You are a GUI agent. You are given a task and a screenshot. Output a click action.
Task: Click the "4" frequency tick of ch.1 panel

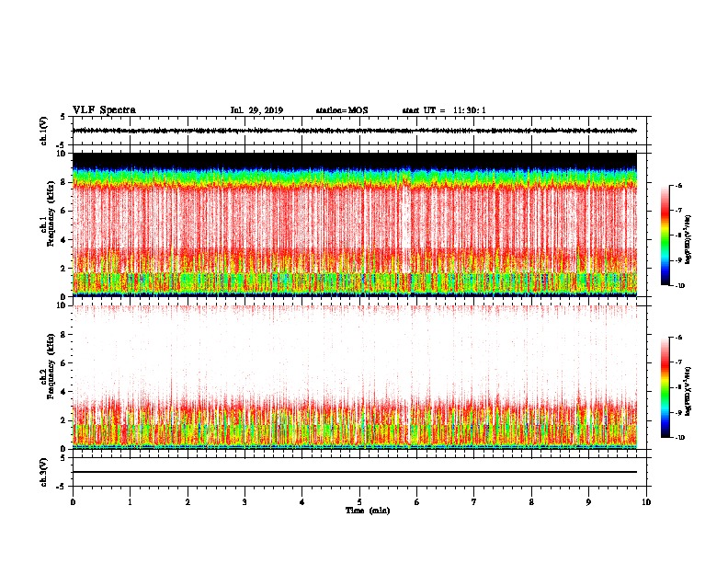63,240
